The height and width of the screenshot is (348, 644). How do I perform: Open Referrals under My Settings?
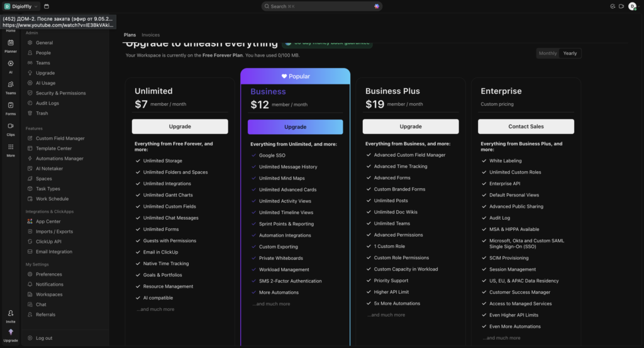pyautogui.click(x=45, y=314)
